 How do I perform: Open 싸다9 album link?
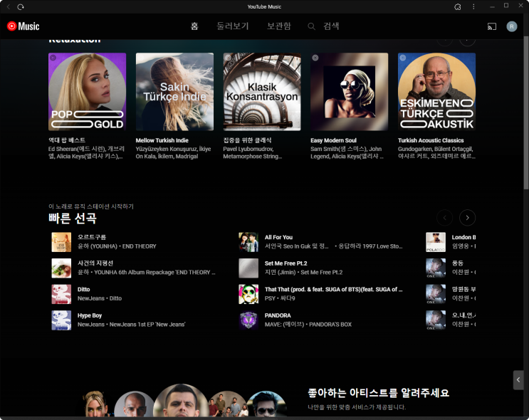(x=288, y=298)
